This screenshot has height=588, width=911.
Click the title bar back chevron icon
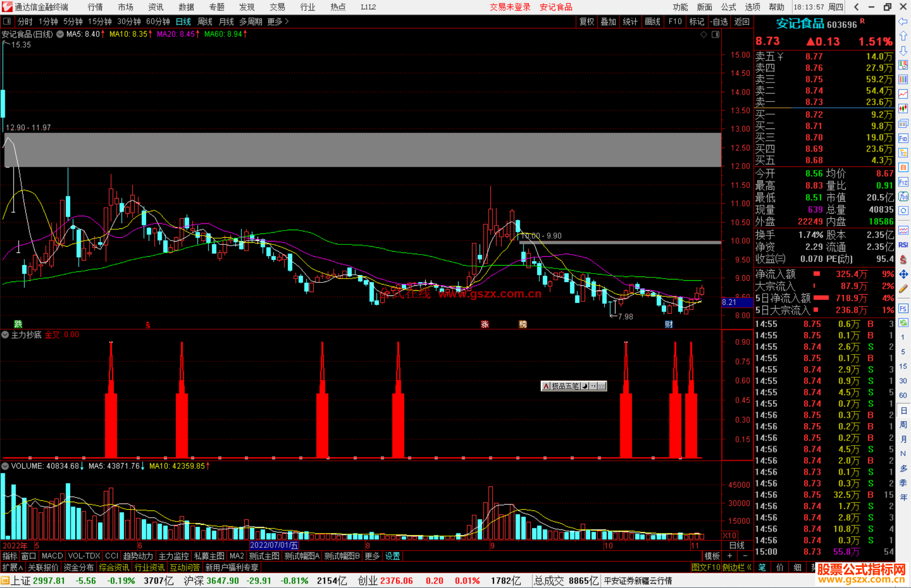coord(856,7)
